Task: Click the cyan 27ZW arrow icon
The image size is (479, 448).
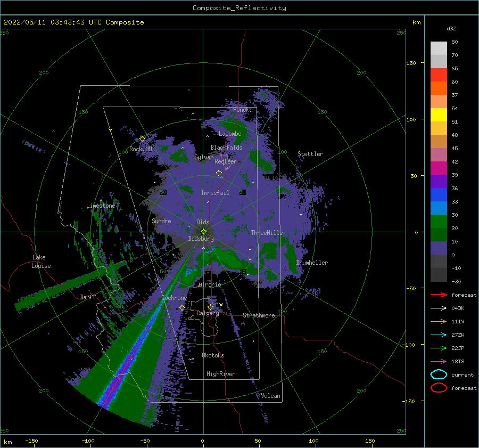Action: 439,335
